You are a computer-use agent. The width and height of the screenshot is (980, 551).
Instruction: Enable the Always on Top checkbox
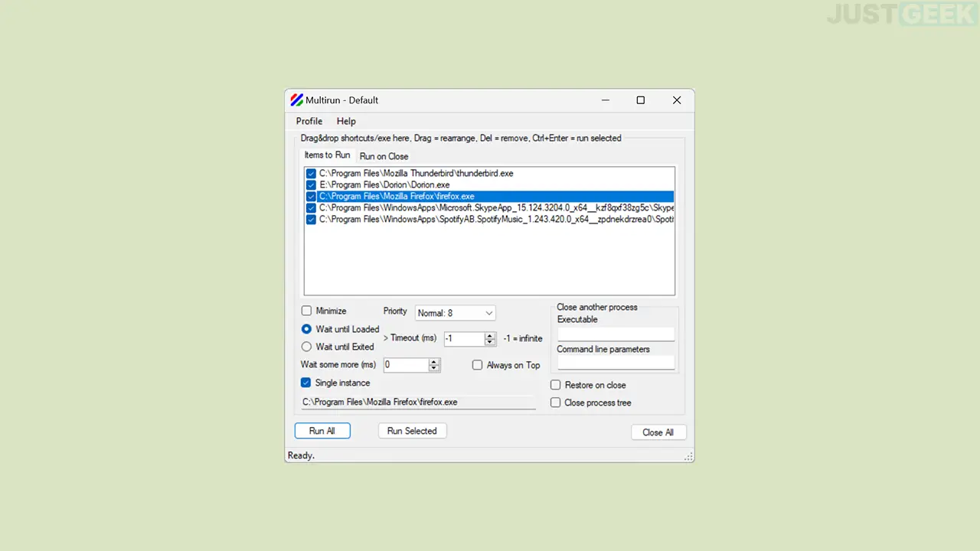pyautogui.click(x=477, y=365)
